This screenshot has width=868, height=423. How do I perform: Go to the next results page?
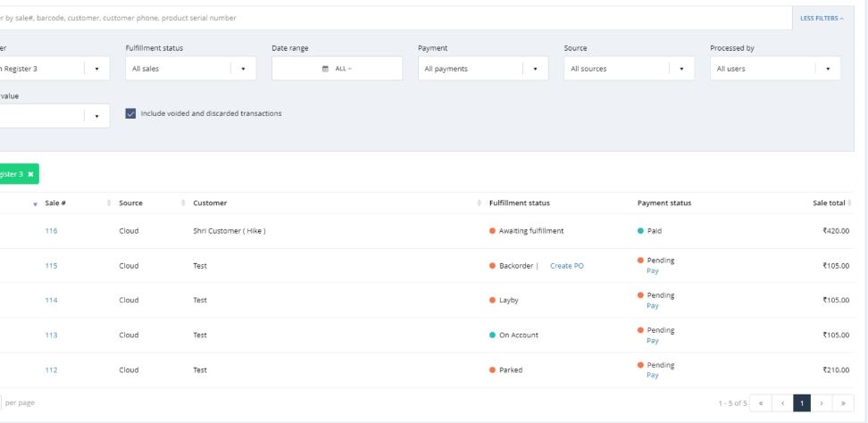point(823,403)
